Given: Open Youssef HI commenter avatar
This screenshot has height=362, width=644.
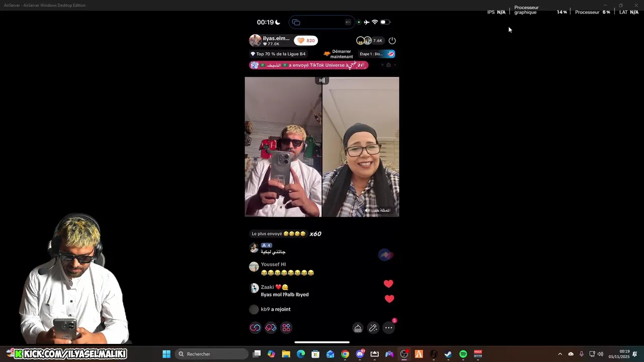Looking at the screenshot, I should [x=254, y=267].
